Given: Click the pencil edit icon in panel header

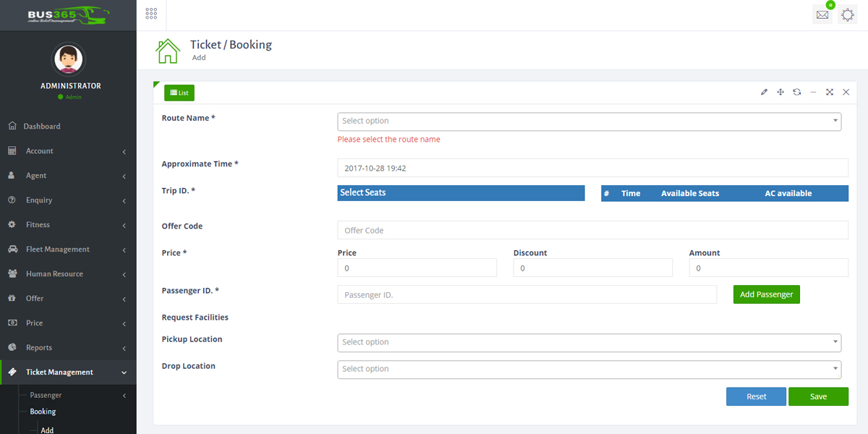Looking at the screenshot, I should point(764,93).
